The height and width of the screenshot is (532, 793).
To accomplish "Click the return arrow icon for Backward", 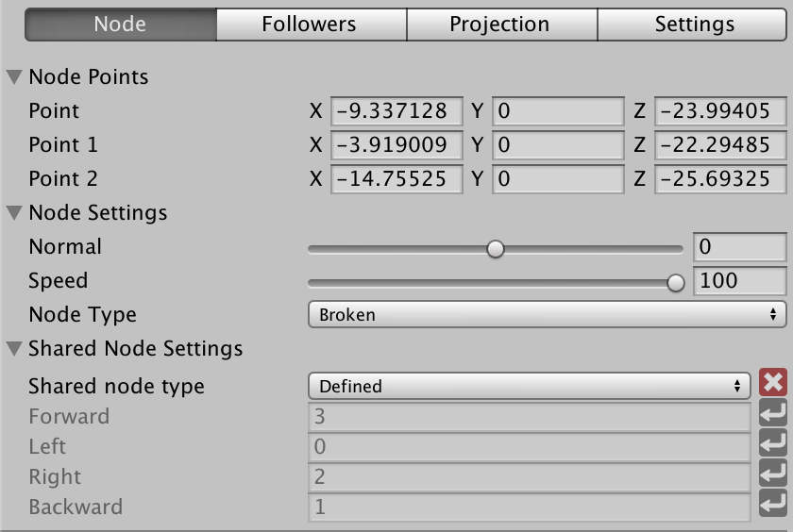I will [x=773, y=503].
